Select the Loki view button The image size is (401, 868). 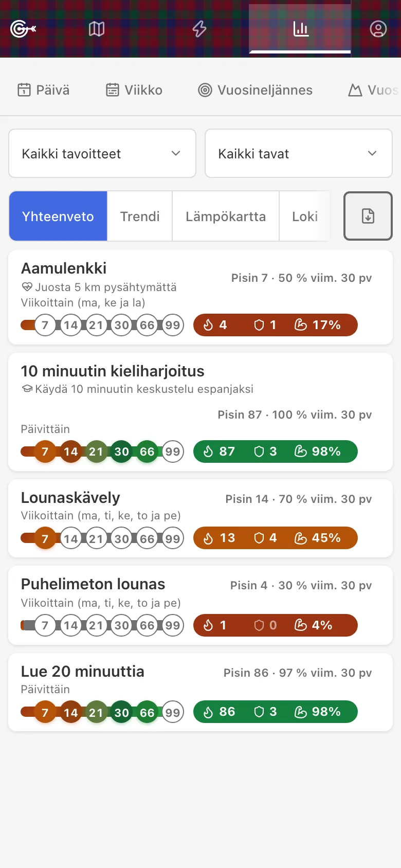pyautogui.click(x=305, y=216)
